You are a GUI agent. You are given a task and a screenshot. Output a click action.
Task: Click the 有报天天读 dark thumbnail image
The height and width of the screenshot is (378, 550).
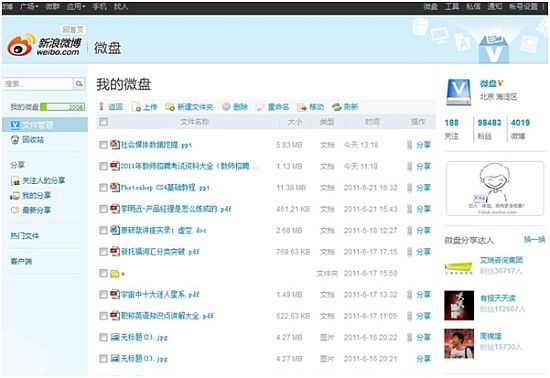[459, 305]
